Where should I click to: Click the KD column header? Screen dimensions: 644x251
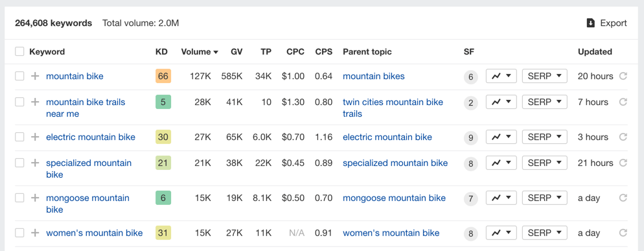pos(161,52)
